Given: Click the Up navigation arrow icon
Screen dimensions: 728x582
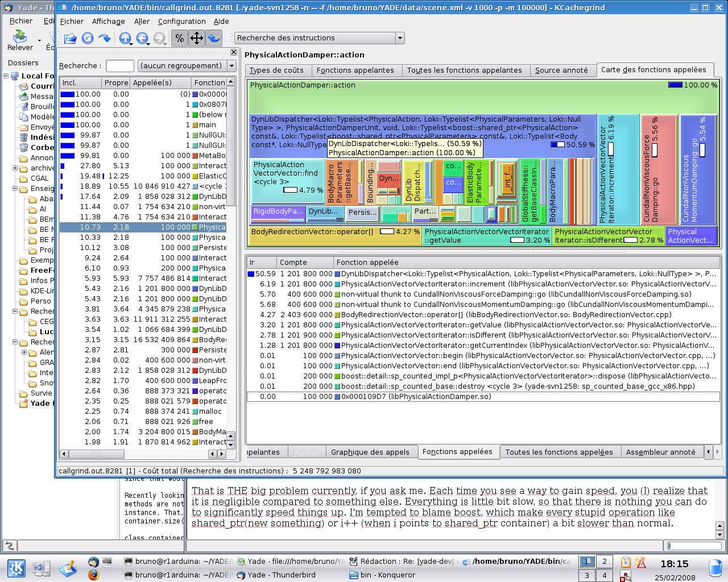Looking at the screenshot, I should 125,38.
